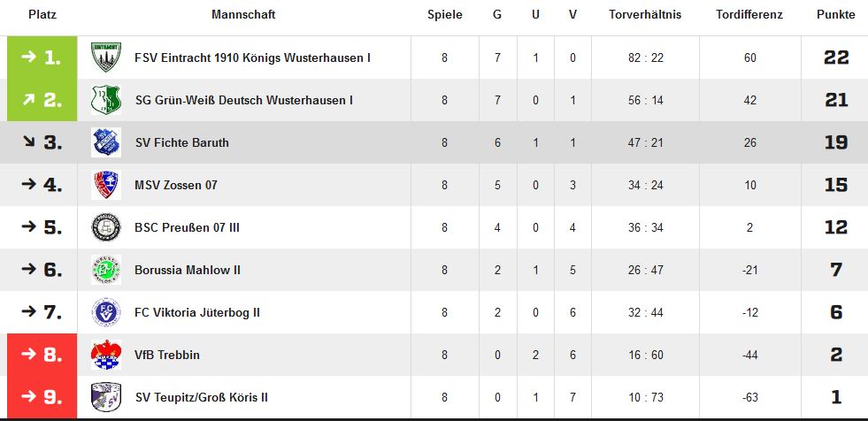
Task: Open team page for MSV Zossen 07
Action: coord(176,185)
